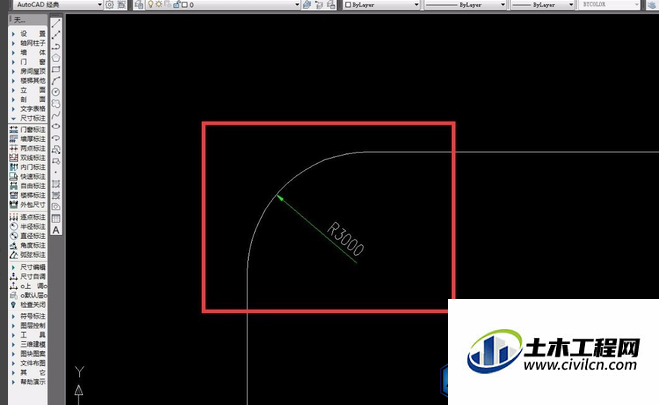
Task: Select the Region tool
Action: pos(56,207)
